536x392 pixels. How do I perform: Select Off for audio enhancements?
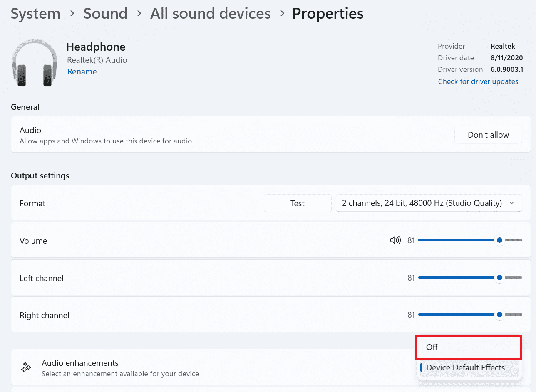pos(468,347)
